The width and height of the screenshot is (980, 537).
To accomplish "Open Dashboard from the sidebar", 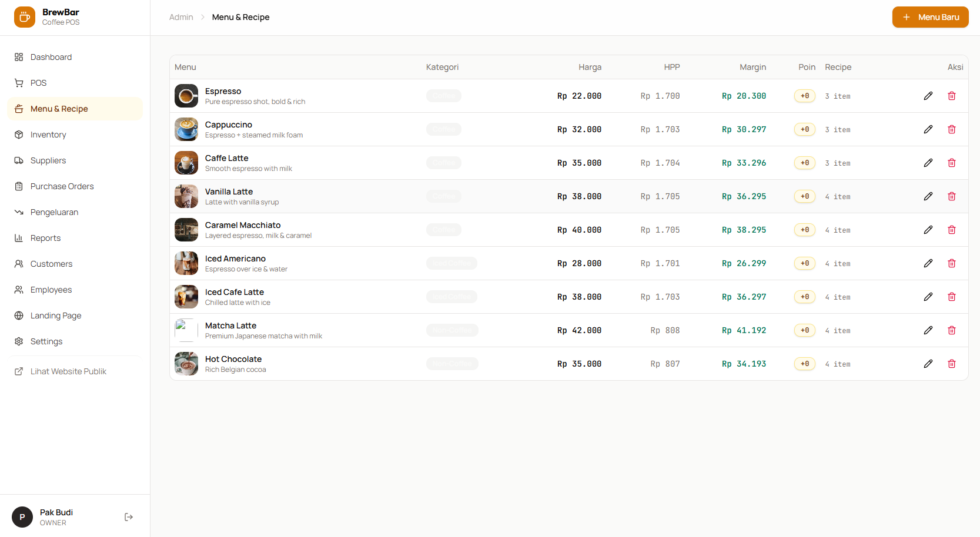I will pyautogui.click(x=75, y=57).
